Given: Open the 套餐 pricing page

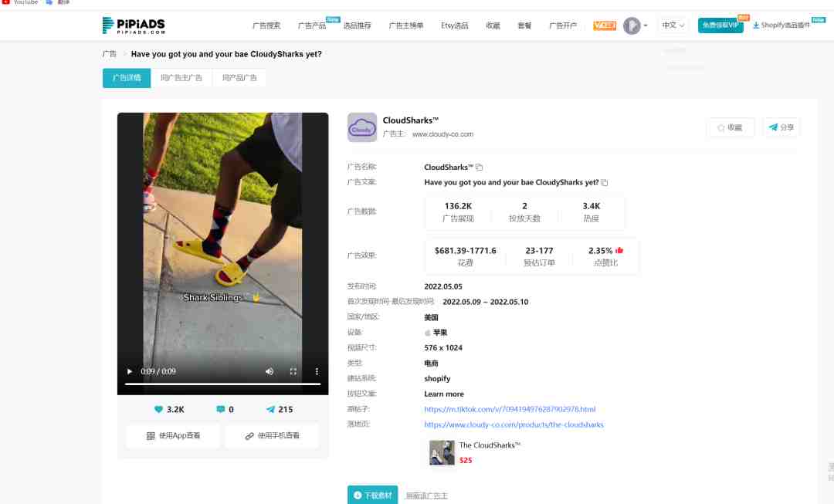Looking at the screenshot, I should coord(524,25).
